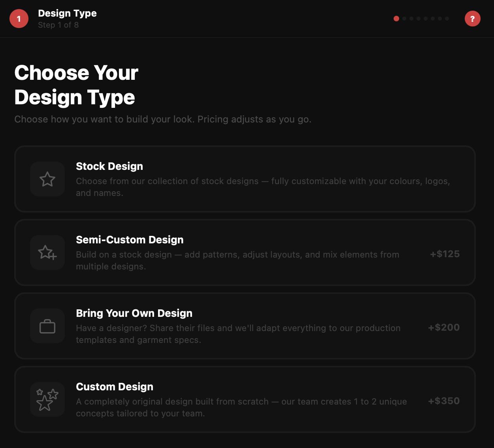
Task: Click the 'Pricing adjusts as you go' subtitle
Action: tap(255, 119)
